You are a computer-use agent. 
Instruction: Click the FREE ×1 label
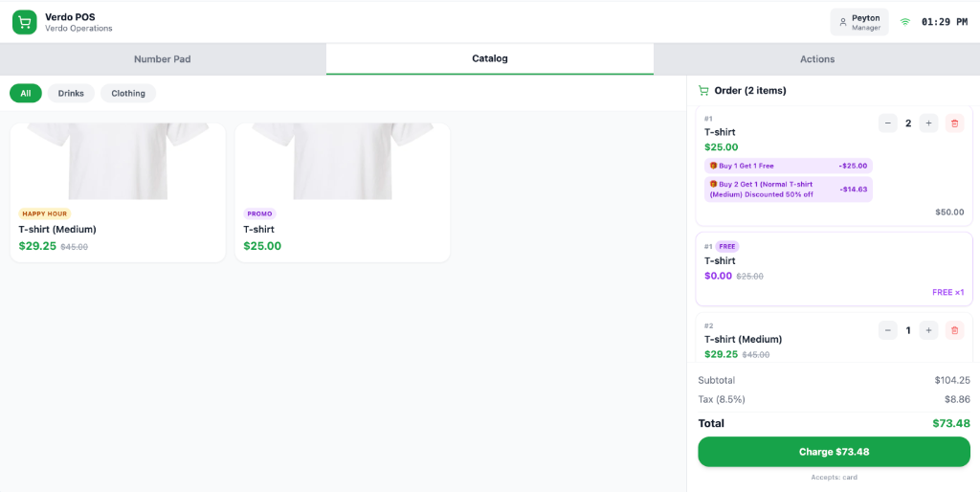[x=948, y=292]
